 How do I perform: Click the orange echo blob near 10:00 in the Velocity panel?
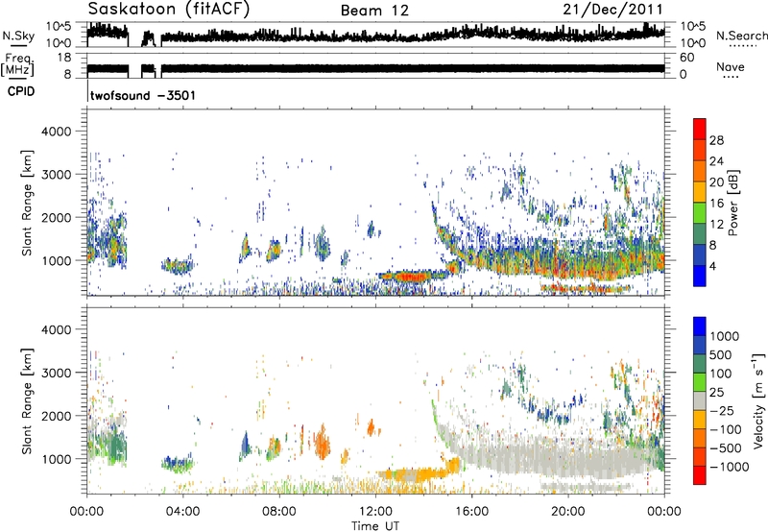pos(322,442)
